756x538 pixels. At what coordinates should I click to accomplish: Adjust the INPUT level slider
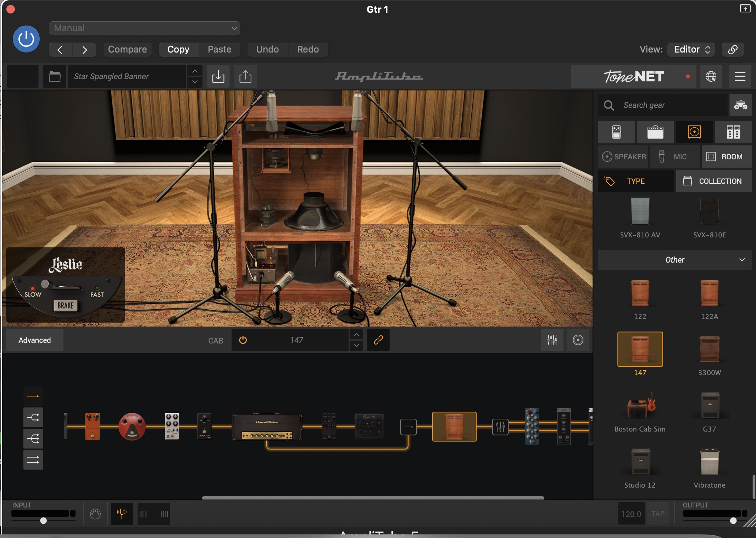[x=43, y=521]
